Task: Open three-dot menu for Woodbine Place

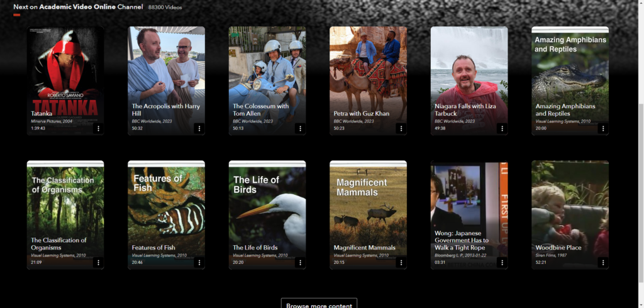Action: (603, 263)
